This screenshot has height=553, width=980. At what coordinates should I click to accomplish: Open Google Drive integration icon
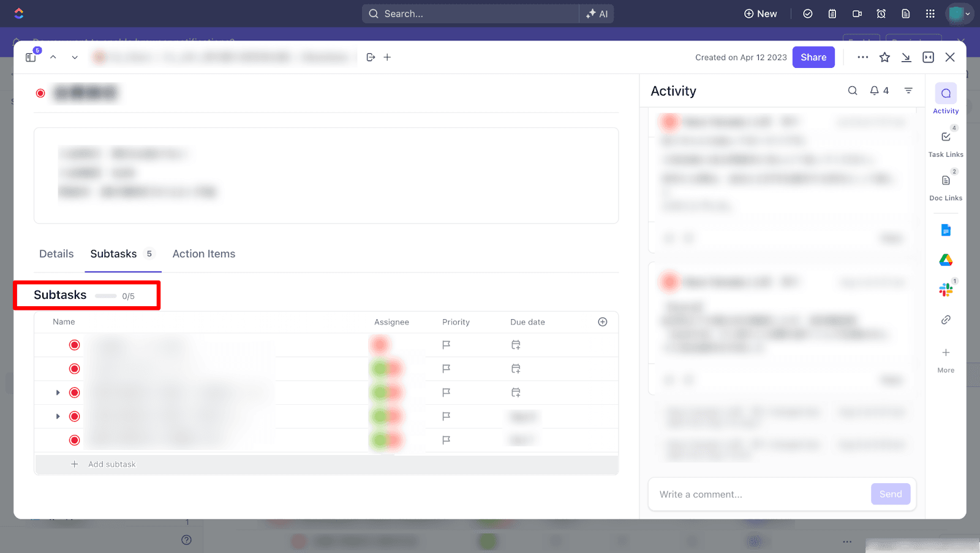(x=946, y=260)
